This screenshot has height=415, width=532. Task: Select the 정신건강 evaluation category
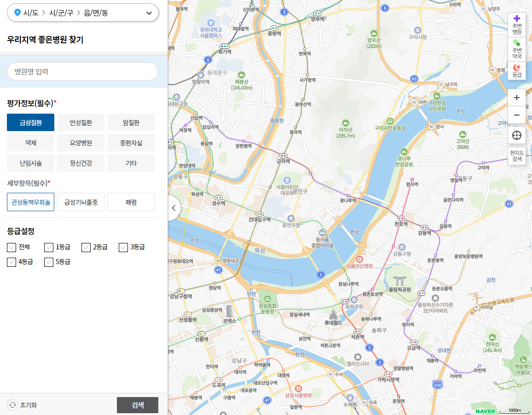tap(81, 163)
